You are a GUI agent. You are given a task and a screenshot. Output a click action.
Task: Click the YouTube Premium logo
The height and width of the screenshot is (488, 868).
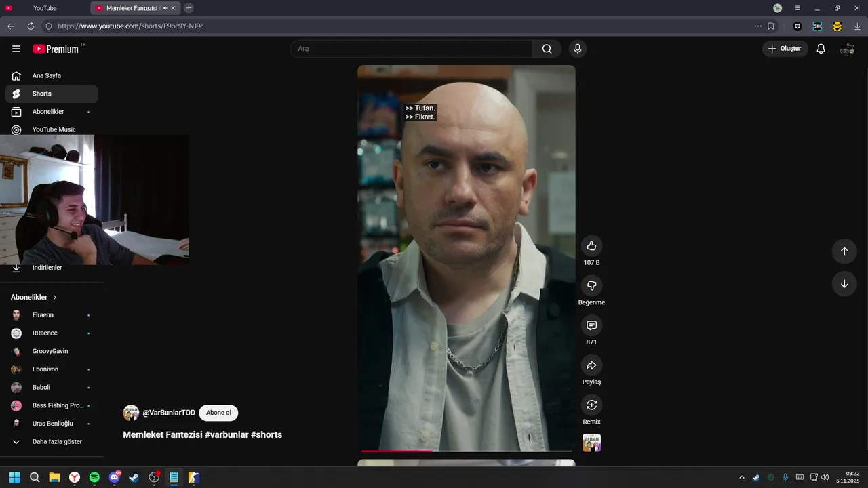(x=56, y=49)
